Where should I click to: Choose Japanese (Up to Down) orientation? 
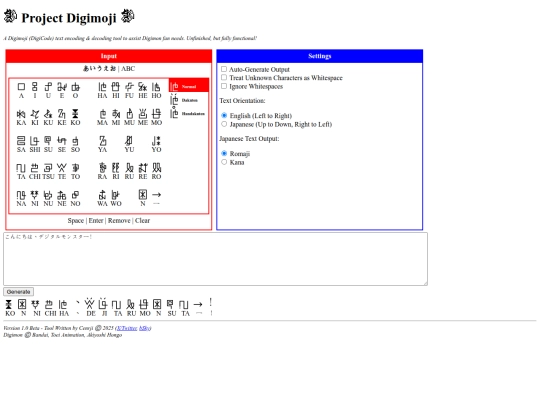coord(224,124)
